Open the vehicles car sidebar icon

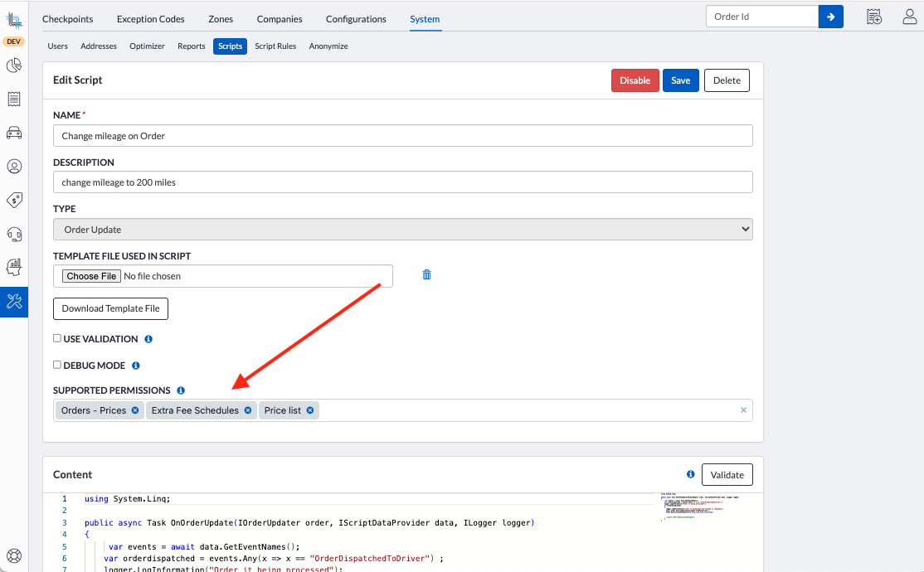[x=14, y=133]
